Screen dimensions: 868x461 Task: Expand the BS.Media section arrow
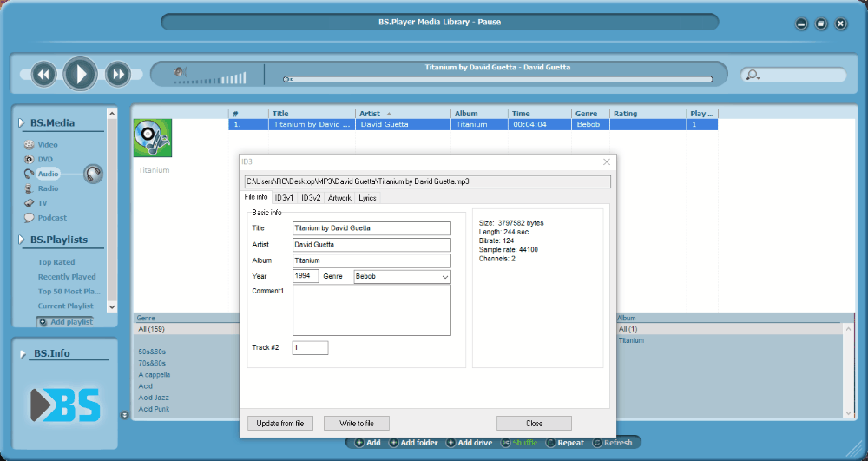coord(21,123)
